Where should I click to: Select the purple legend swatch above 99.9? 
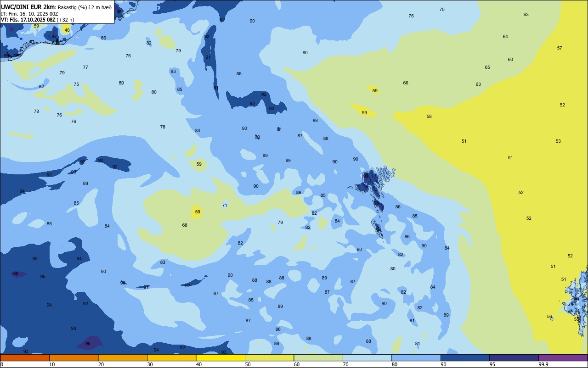[x=563, y=357]
